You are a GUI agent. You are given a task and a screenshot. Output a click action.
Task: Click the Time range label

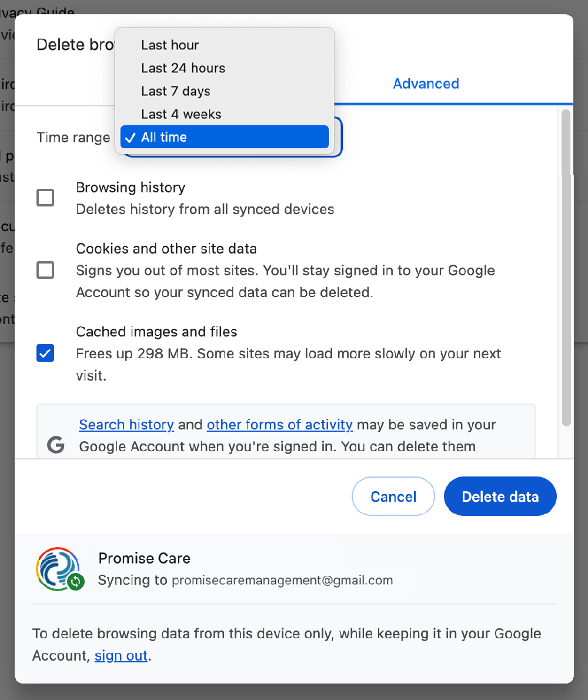pos(73,138)
